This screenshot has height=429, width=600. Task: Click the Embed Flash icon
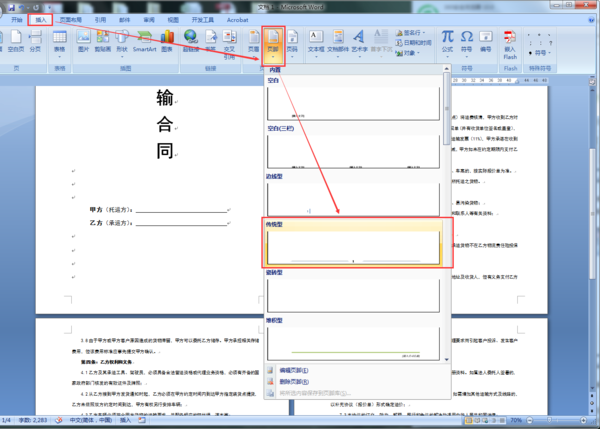tap(510, 45)
